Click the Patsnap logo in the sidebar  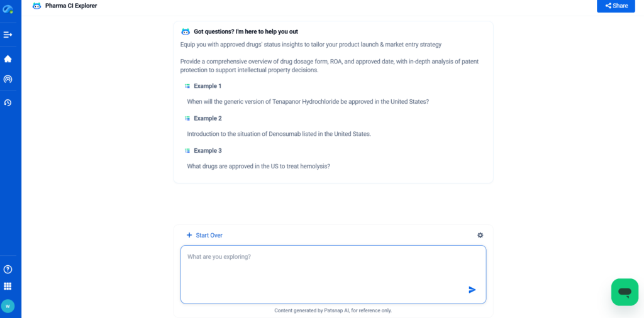point(8,8)
